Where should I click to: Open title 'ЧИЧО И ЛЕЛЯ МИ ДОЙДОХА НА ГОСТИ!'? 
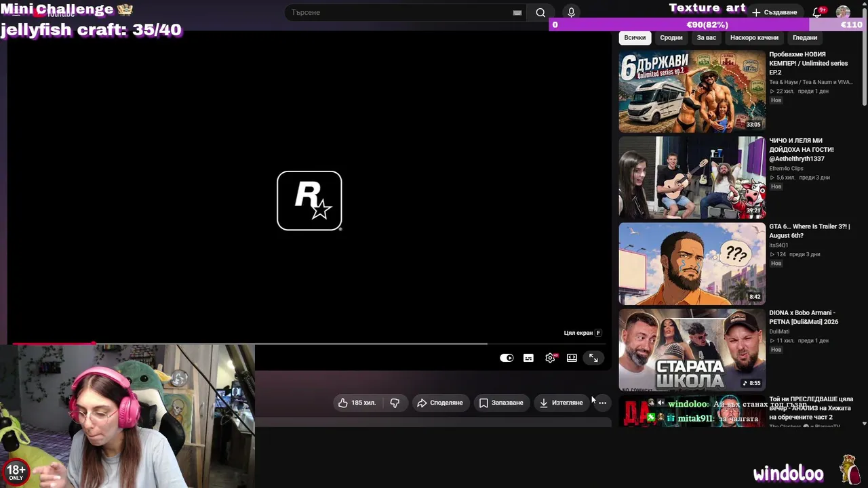[802, 149]
